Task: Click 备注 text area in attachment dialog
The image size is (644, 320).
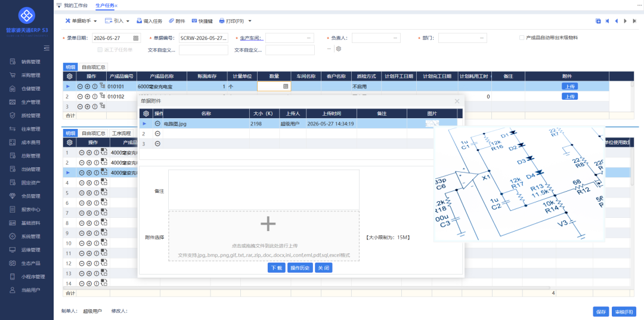Action: coord(264,190)
